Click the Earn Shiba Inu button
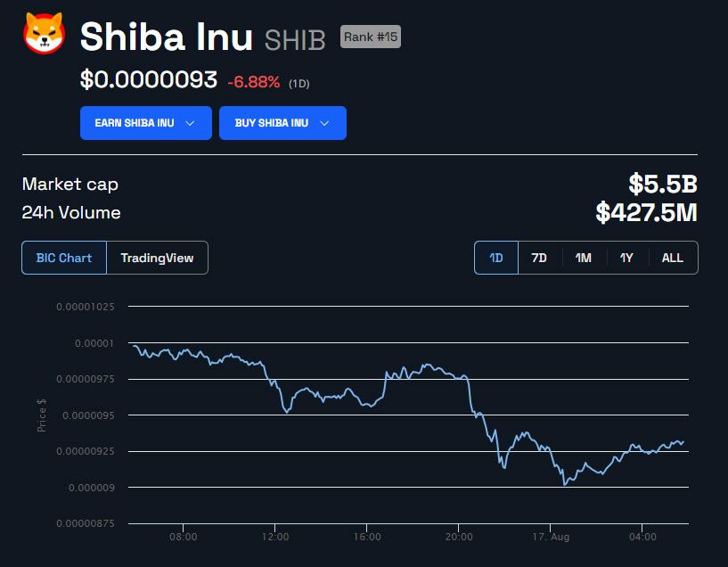Image resolution: width=728 pixels, height=567 pixels. coord(135,123)
